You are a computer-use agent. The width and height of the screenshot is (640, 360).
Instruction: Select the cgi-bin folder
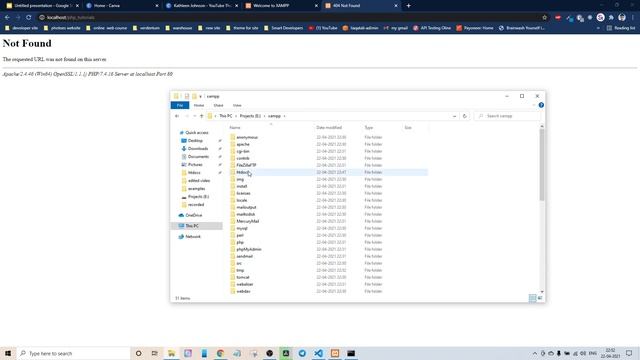(243, 151)
